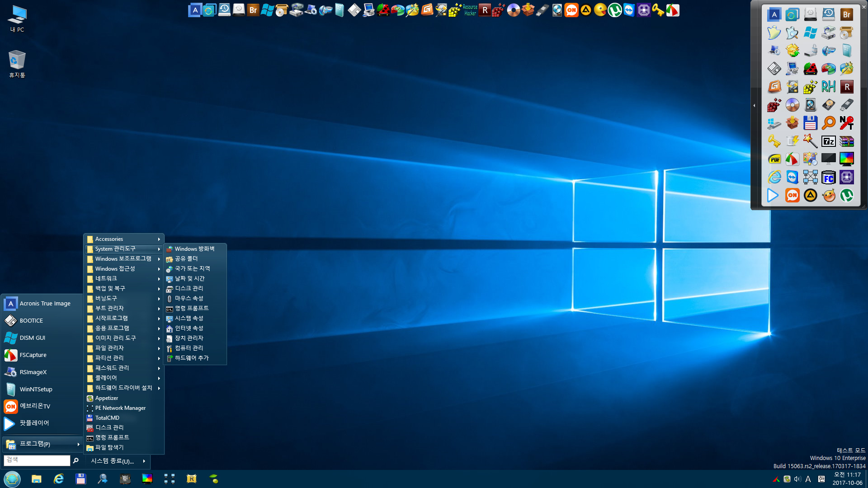Viewport: 868px width, 488px height.
Task: Click the 검색 search input field
Action: [37, 460]
